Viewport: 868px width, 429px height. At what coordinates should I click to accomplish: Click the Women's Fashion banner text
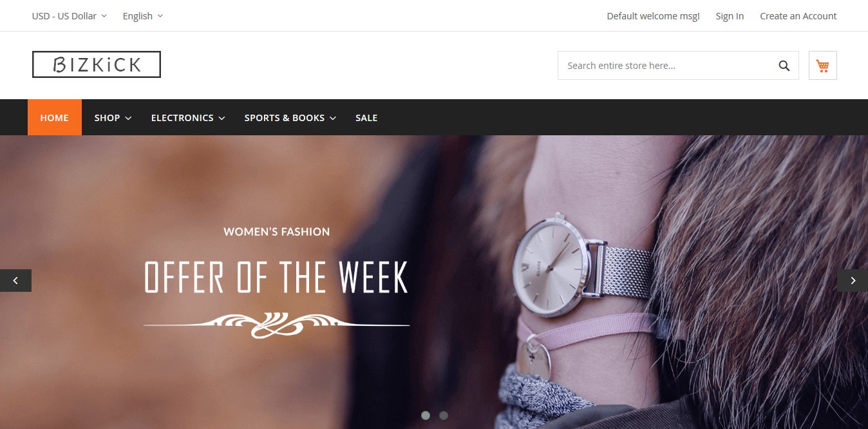pos(277,231)
